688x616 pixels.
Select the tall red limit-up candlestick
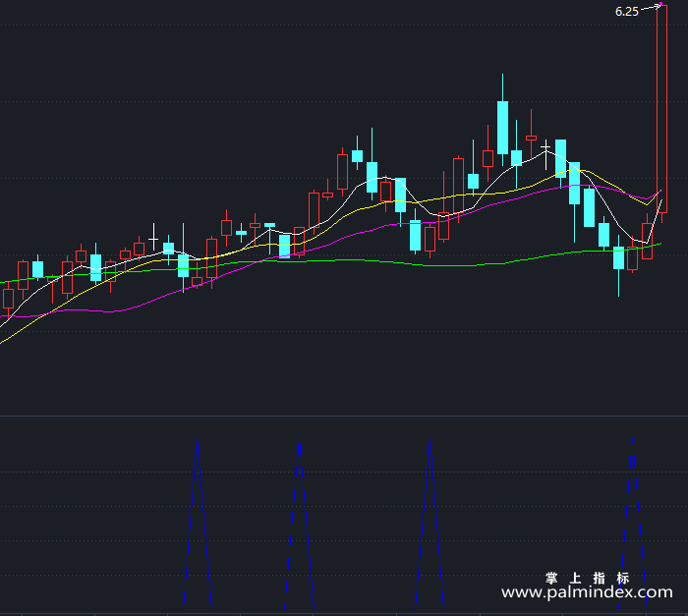[661, 109]
